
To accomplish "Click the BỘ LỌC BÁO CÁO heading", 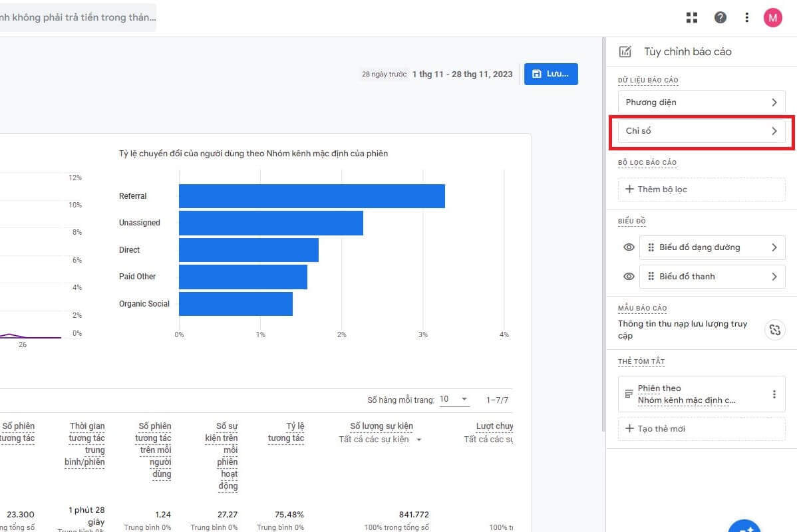I will point(647,163).
